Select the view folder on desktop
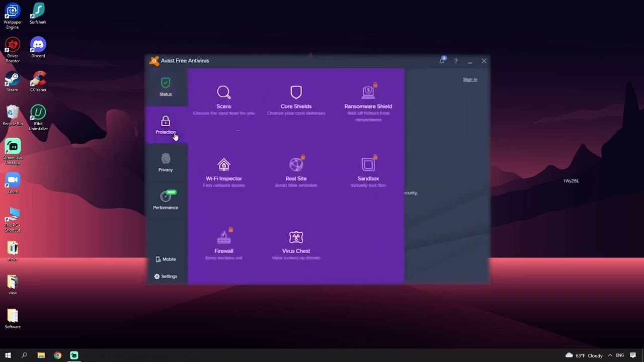 click(13, 285)
